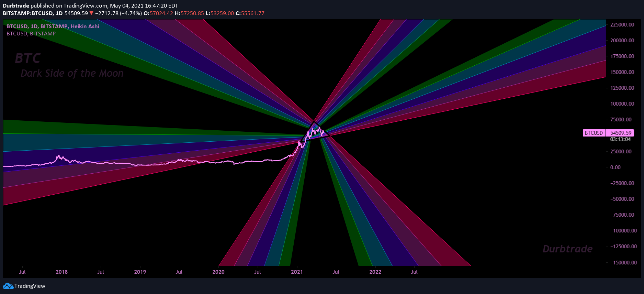This screenshot has height=294, width=644.
Task: Click the 2019 time axis label
Action: (x=140, y=272)
